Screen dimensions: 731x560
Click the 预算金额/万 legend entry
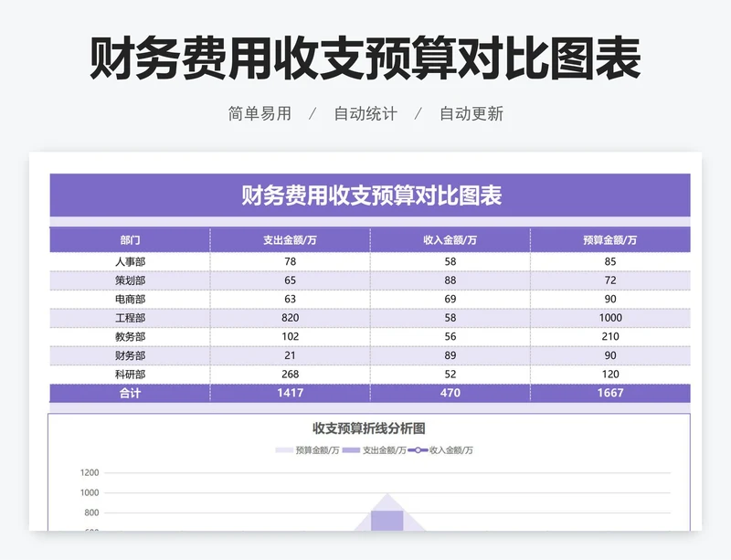pyautogui.click(x=307, y=450)
